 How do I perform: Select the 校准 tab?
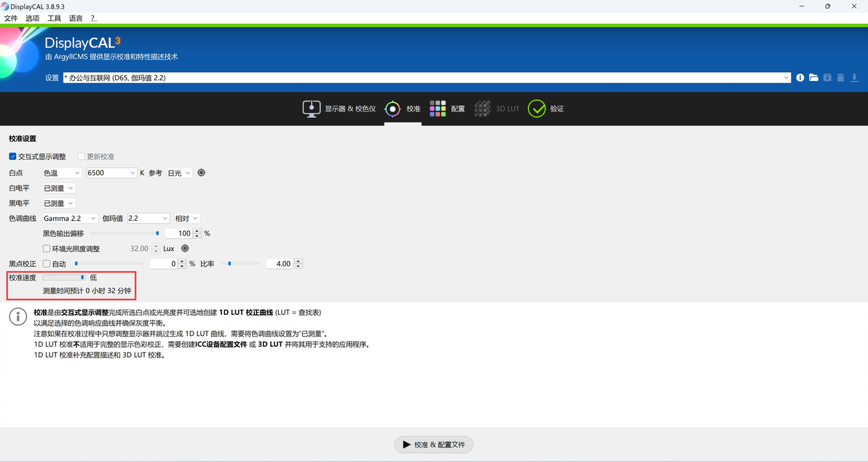click(403, 109)
